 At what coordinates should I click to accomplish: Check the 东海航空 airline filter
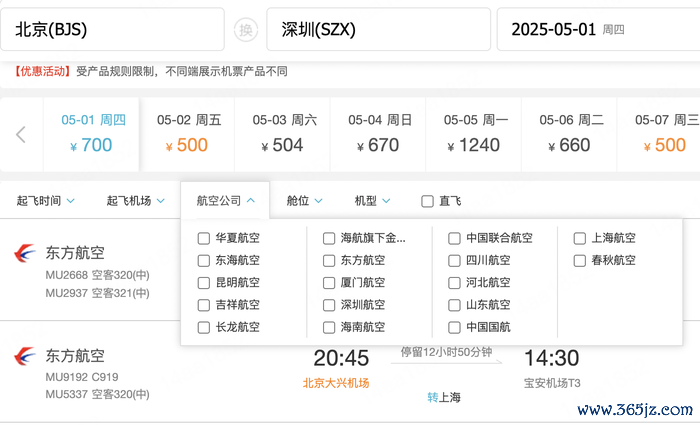(204, 261)
